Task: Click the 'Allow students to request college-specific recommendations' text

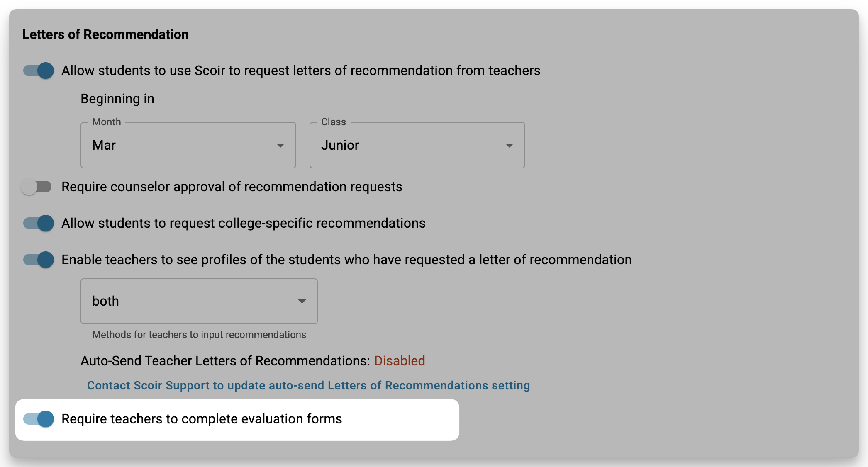Action: point(244,224)
